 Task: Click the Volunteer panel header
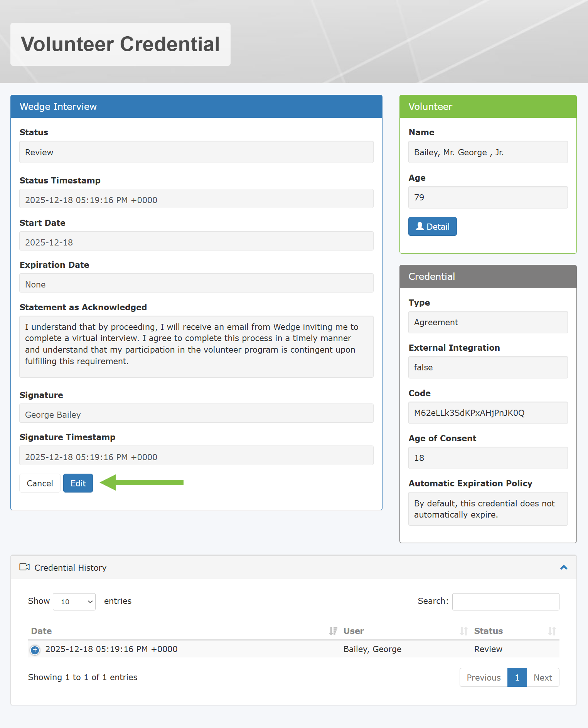488,106
